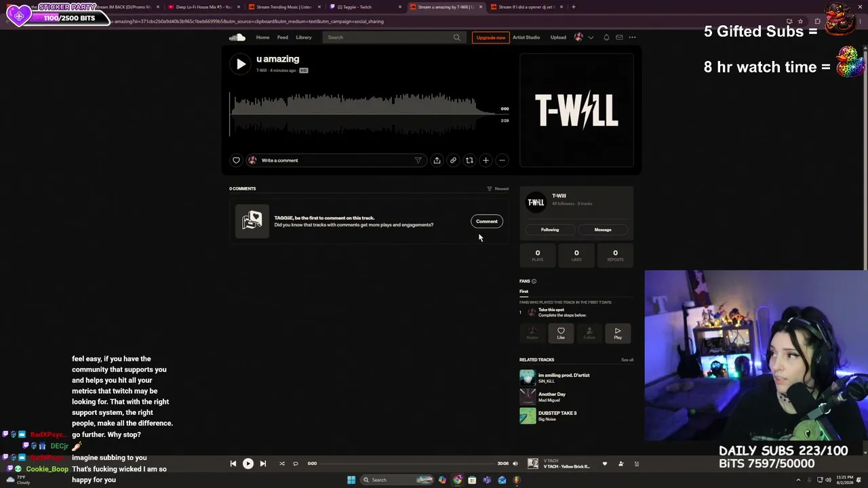Open the next-up queue list
Image resolution: width=868 pixels, height=488 pixels.
[x=636, y=464]
